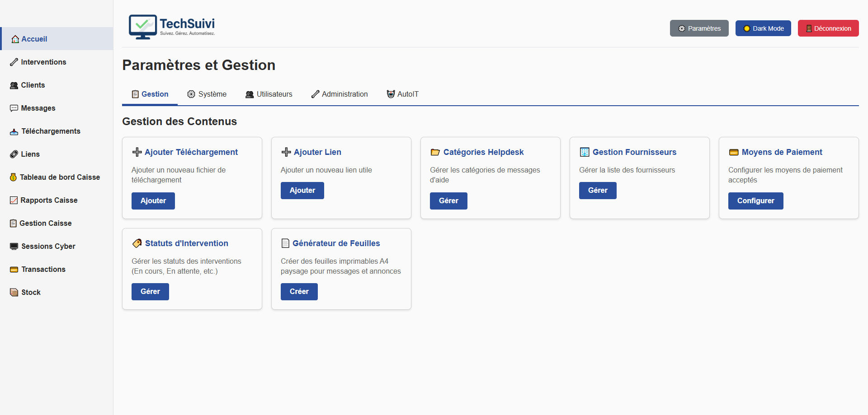Click Configurer for Moyens de Paiement

(755, 201)
